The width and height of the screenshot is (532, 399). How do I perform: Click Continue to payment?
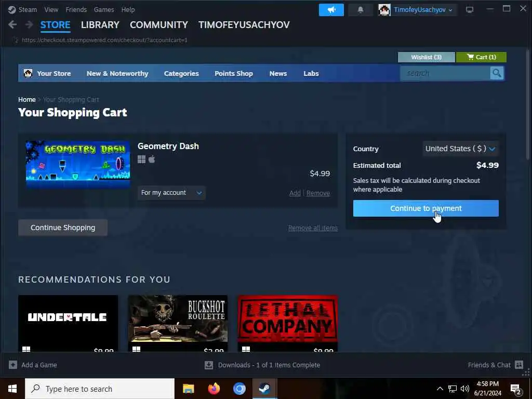426,208
